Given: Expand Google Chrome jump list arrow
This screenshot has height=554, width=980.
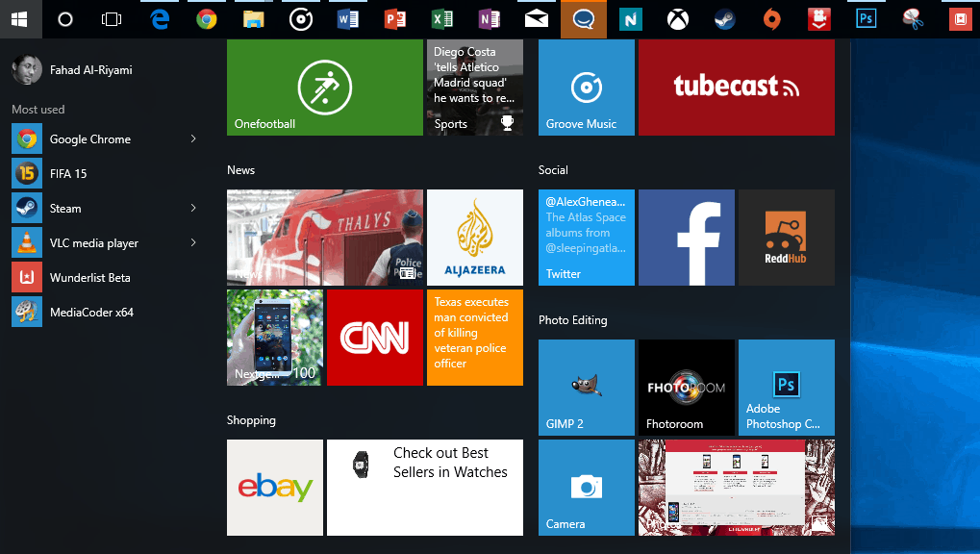Looking at the screenshot, I should 193,138.
